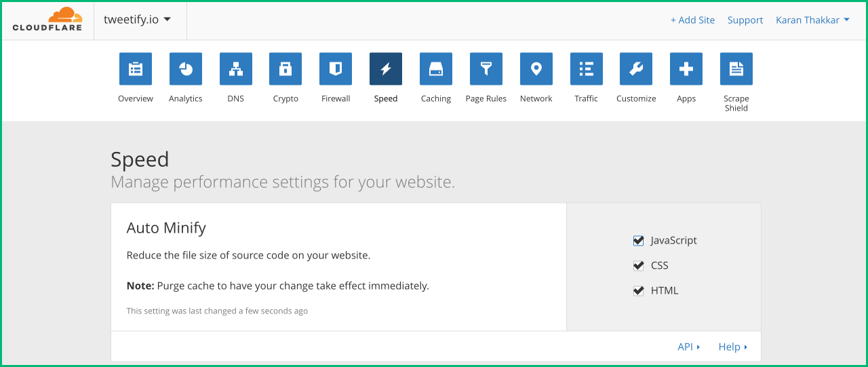Open the tweetify.io site dropdown
The width and height of the screenshot is (868, 367).
(138, 20)
